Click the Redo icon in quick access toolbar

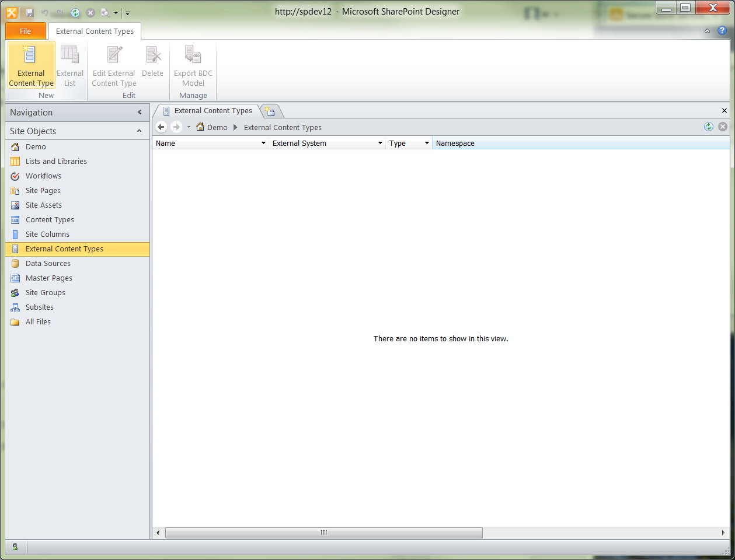point(60,12)
